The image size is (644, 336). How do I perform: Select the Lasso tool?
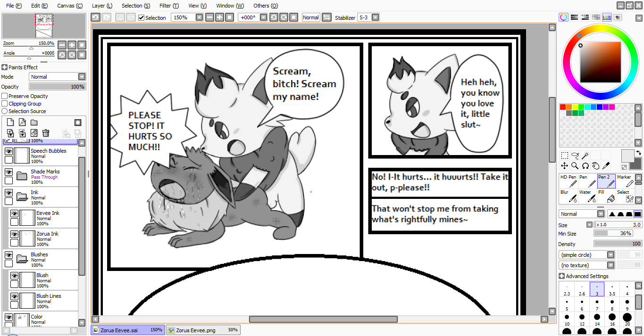pyautogui.click(x=575, y=155)
